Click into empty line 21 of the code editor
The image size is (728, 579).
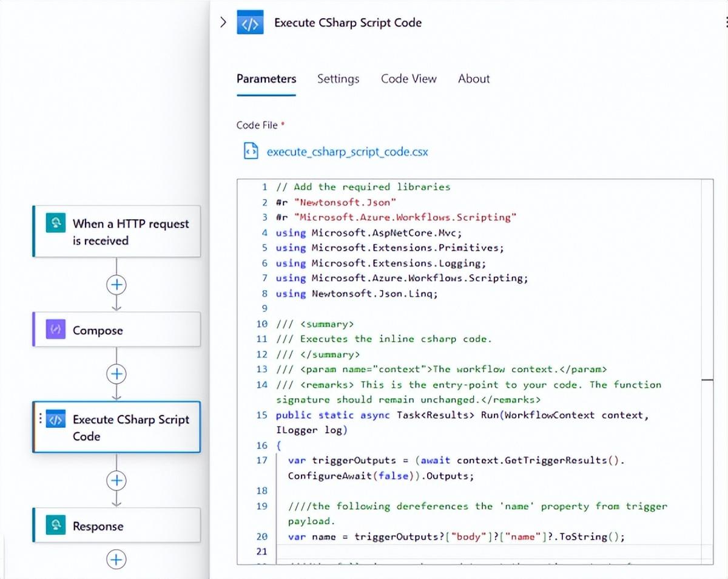tap(425, 551)
